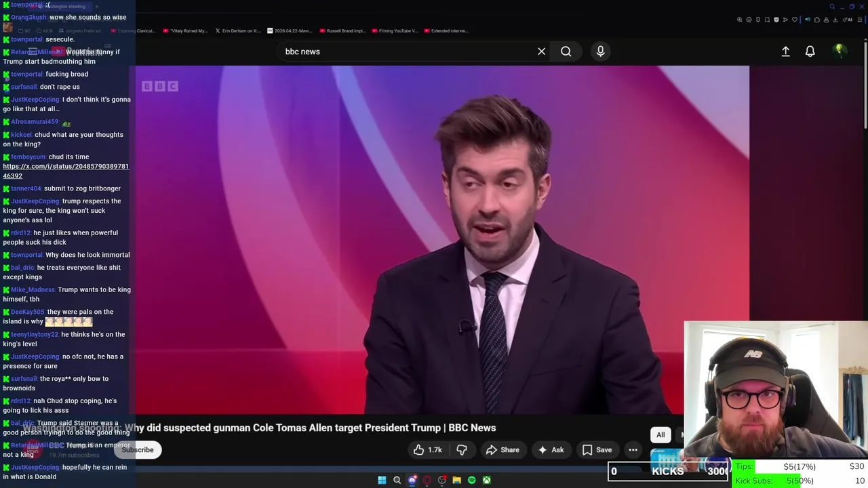The width and height of the screenshot is (868, 488).
Task: Click the pin icon in browser toolbar
Action: [x=758, y=20]
